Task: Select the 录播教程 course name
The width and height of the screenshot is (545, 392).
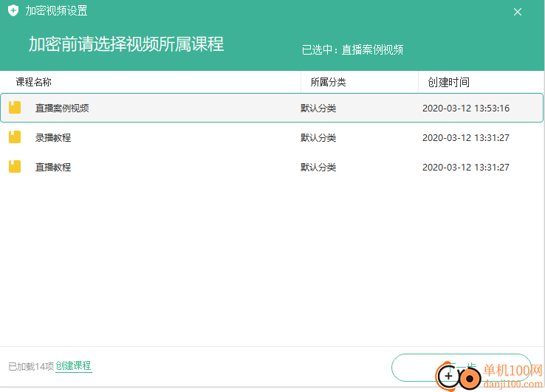Action: coord(53,137)
